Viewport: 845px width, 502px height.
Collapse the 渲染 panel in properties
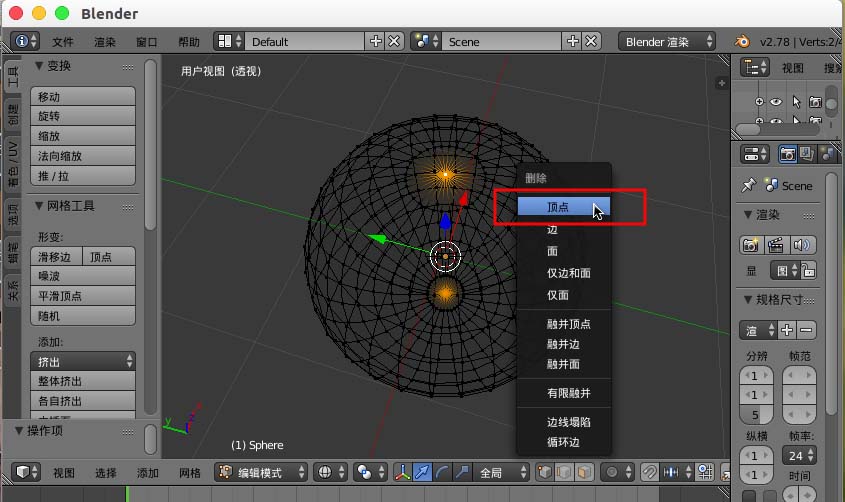point(748,214)
